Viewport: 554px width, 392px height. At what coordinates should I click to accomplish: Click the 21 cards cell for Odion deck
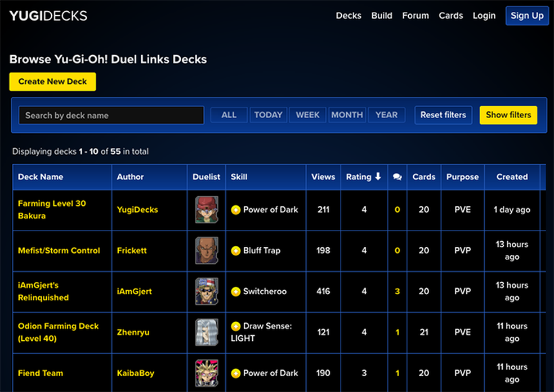coord(424,332)
